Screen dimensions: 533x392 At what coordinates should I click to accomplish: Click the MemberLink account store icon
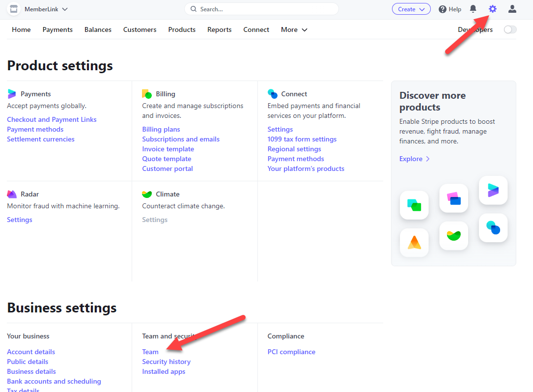tap(14, 9)
